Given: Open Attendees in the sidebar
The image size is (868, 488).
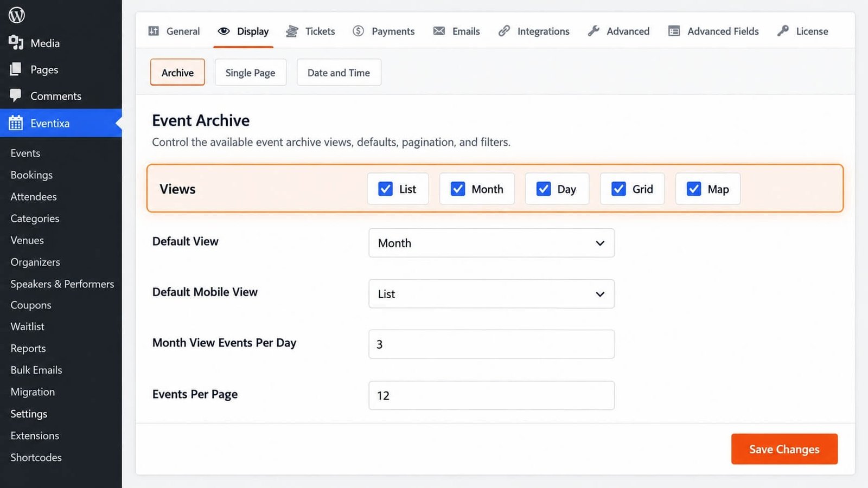Looking at the screenshot, I should pyautogui.click(x=34, y=196).
